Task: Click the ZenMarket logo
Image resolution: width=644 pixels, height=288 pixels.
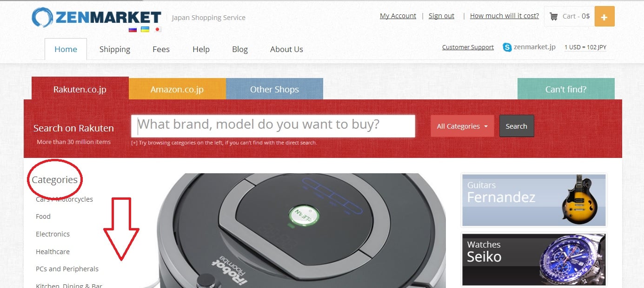Action: click(x=96, y=17)
